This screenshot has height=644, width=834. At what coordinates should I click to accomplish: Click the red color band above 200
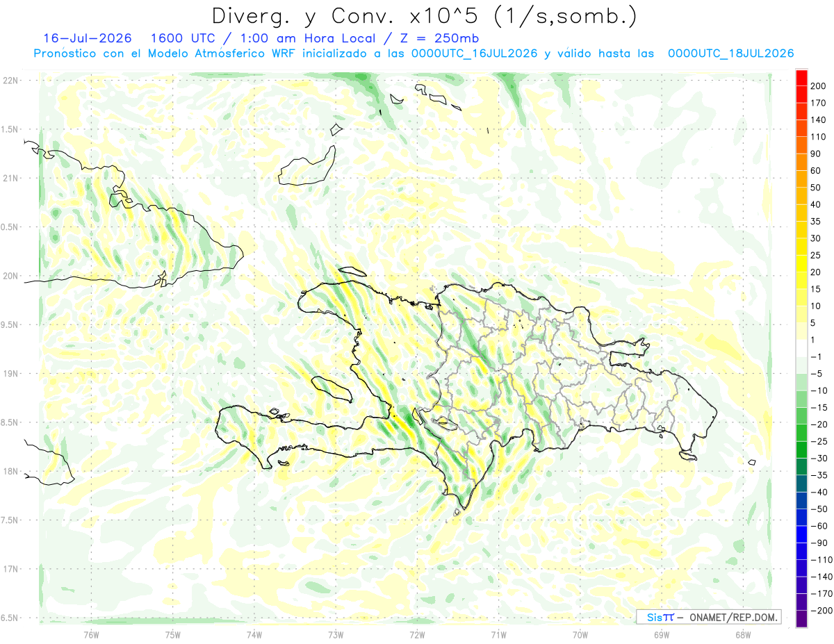point(801,77)
